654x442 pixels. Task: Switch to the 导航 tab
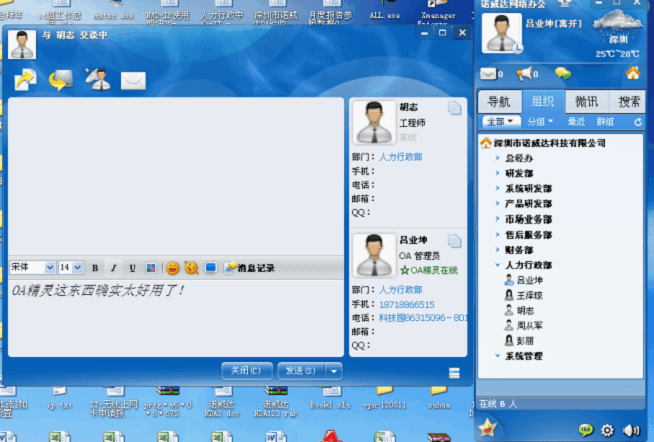[498, 101]
